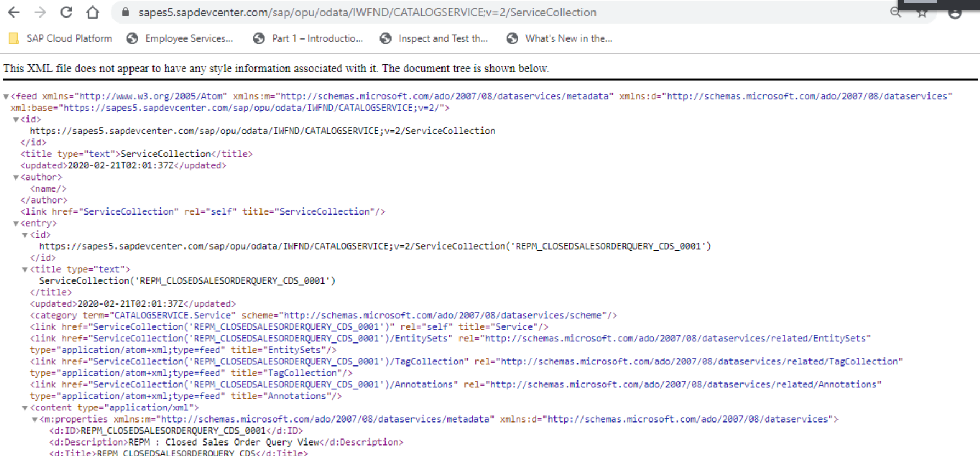The height and width of the screenshot is (456, 980).
Task: Click the link line titled "Service"
Action: [289, 327]
